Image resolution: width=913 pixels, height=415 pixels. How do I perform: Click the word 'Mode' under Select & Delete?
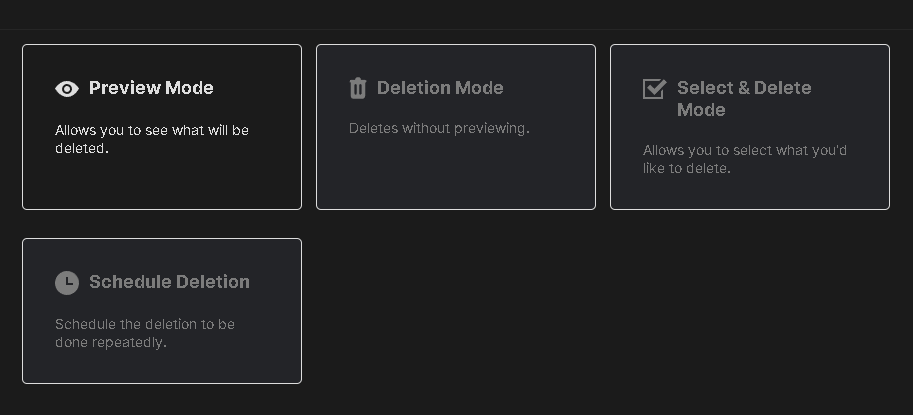pos(701,110)
